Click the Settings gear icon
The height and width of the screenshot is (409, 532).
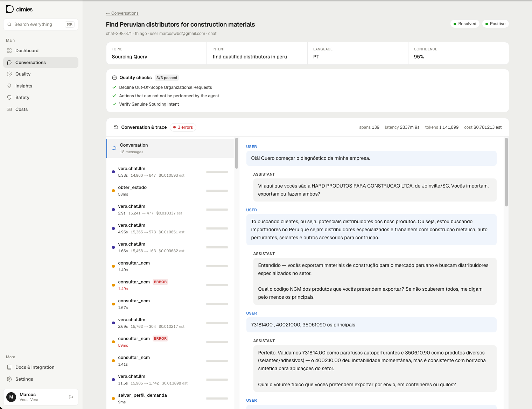(9, 379)
